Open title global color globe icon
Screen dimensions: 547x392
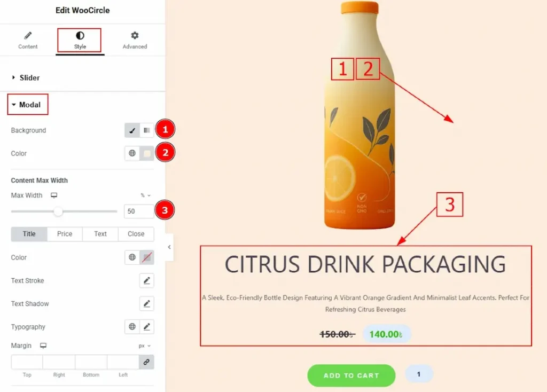click(132, 257)
